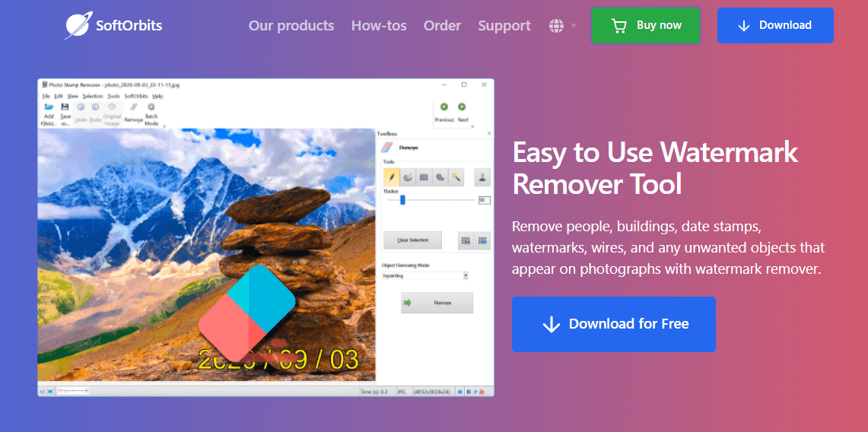Select the magic wand tool

(x=456, y=177)
